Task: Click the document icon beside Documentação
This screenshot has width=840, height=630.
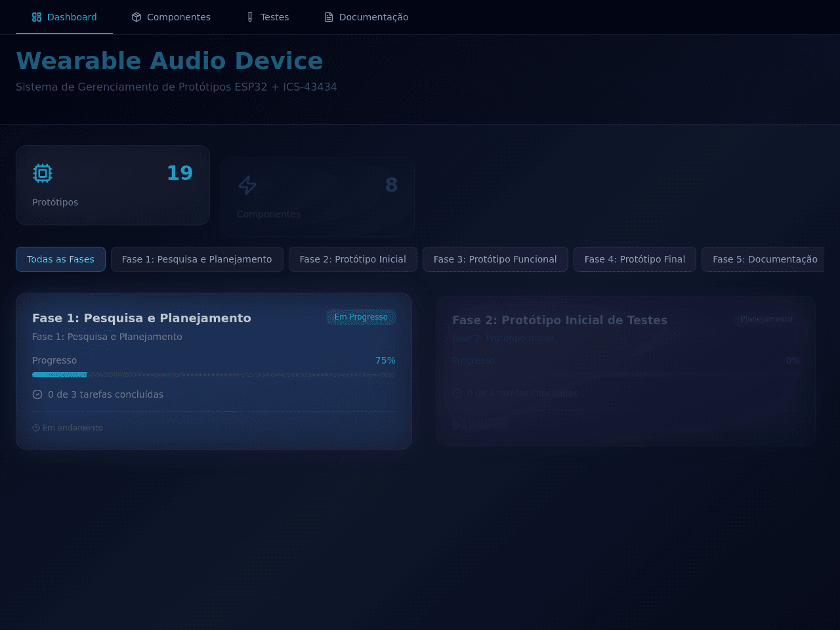Action: [x=329, y=17]
